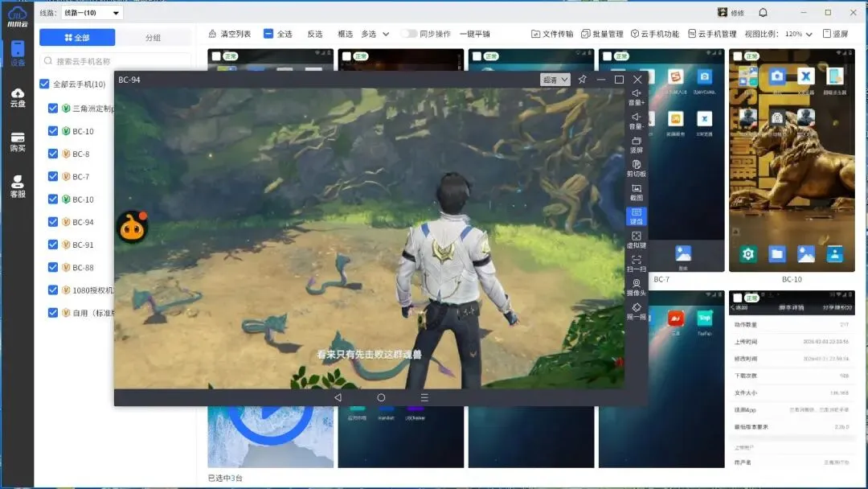
Task: Uncheck the BC-94 device checkbox
Action: click(52, 221)
